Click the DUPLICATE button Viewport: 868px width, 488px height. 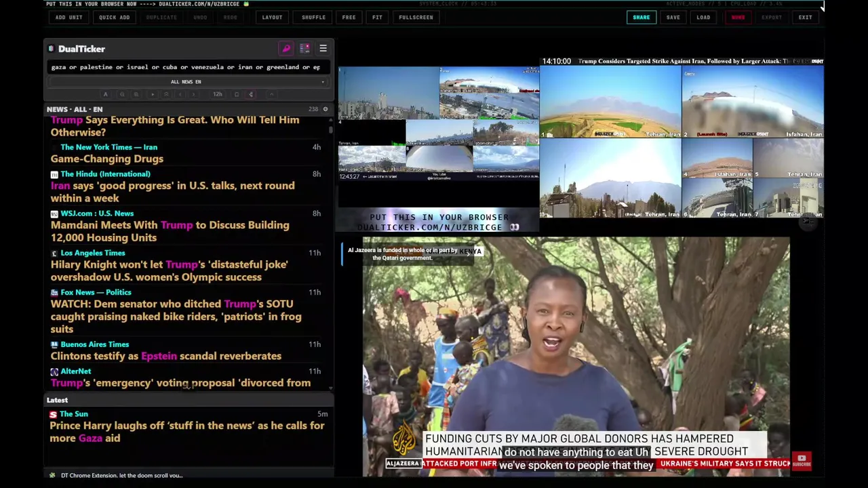161,18
